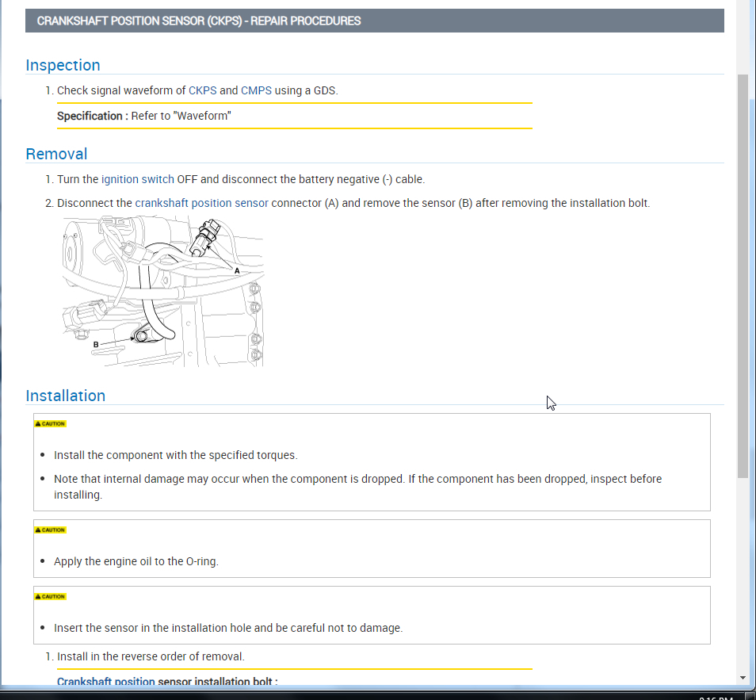
Task: Follow the ignition switch link
Action: (137, 179)
